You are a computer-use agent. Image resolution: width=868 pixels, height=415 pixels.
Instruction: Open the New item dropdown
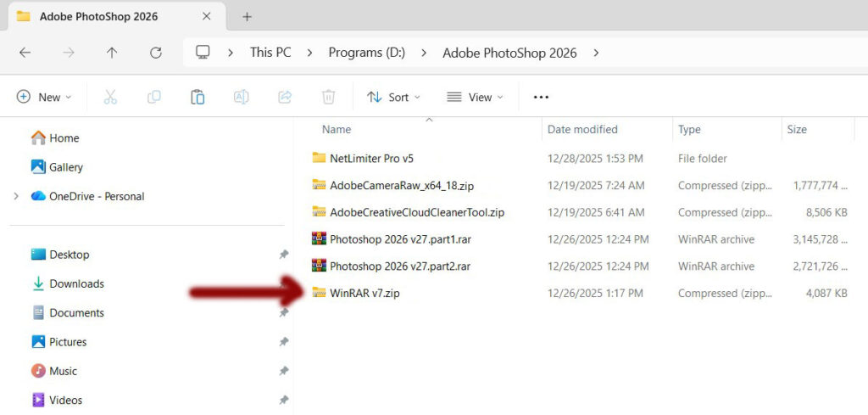(44, 98)
